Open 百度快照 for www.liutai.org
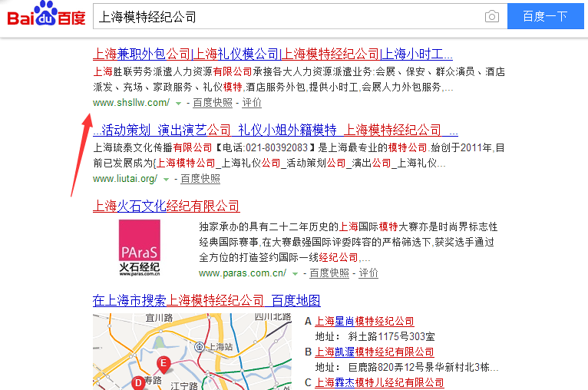Viewport: 588px width, 390px height. point(200,179)
